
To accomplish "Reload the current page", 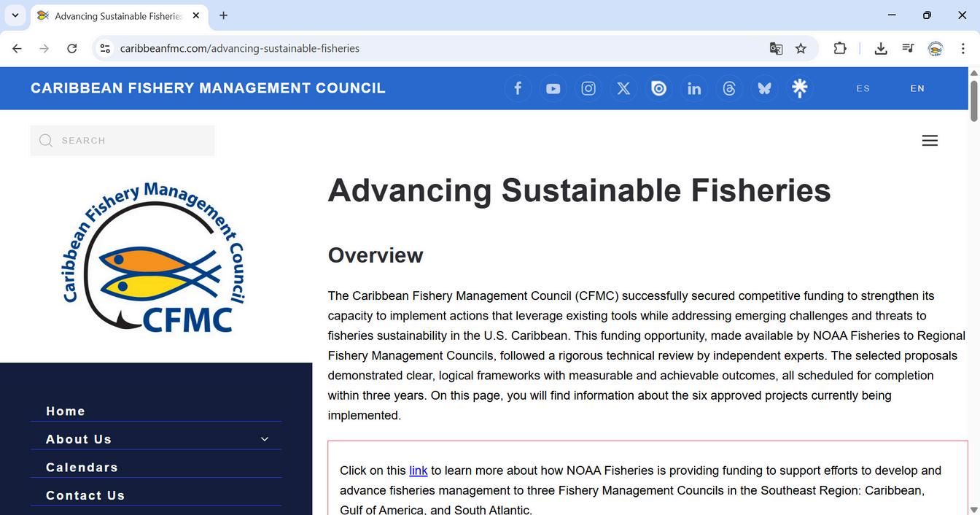I will coord(71,48).
